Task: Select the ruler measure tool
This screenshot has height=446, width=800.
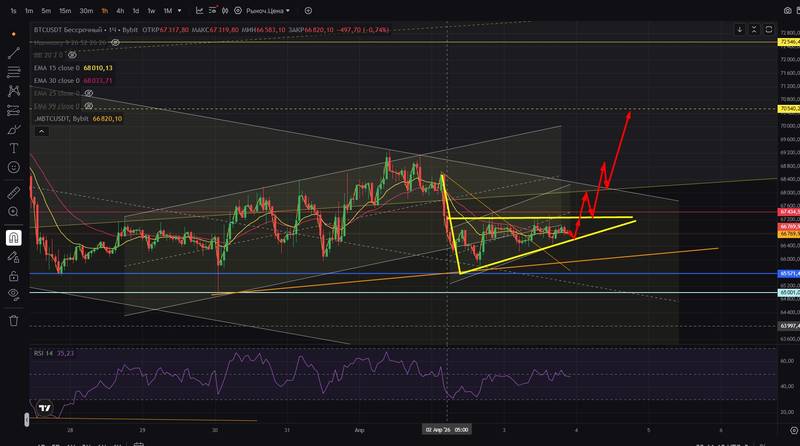Action: (x=14, y=192)
